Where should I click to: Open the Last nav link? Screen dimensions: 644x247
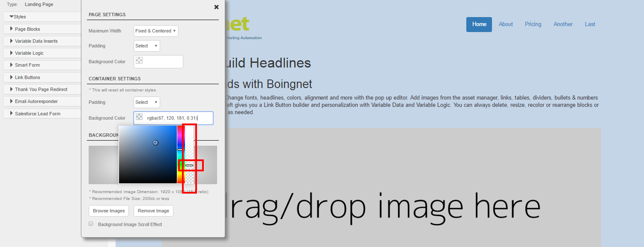pyautogui.click(x=590, y=24)
